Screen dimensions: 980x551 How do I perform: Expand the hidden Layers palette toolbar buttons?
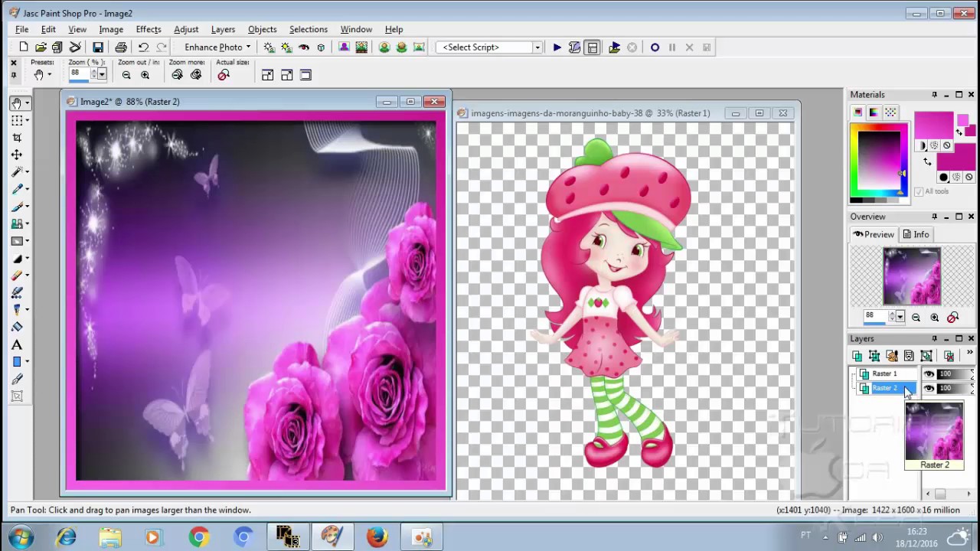(x=970, y=354)
